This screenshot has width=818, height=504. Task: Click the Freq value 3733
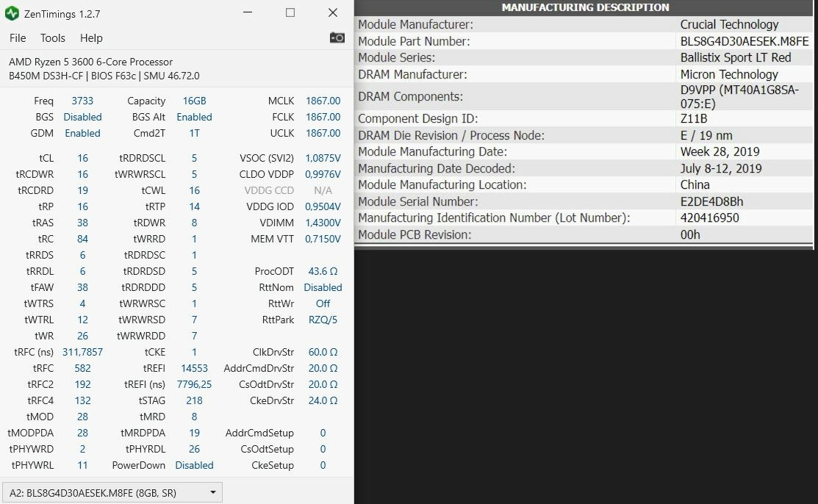coord(82,101)
